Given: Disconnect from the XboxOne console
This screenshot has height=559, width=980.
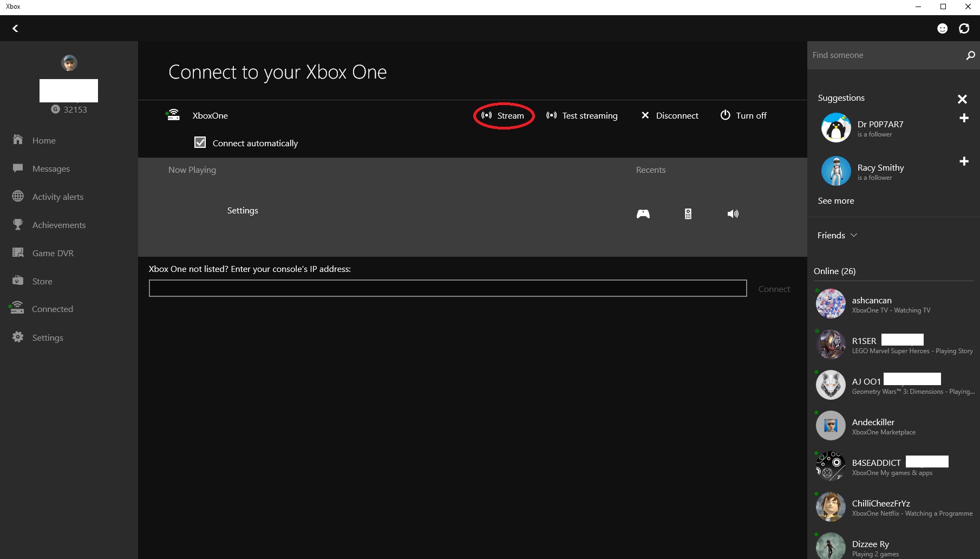Looking at the screenshot, I should pos(670,115).
